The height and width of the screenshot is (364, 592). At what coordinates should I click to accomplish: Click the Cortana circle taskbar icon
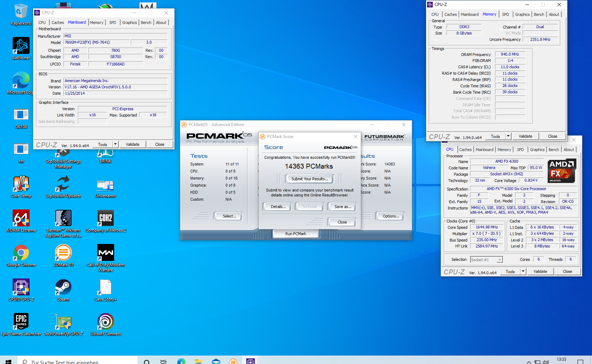point(147,362)
